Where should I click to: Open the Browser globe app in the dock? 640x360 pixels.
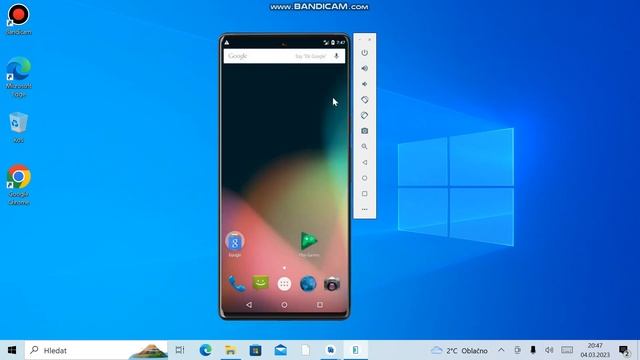pos(308,284)
